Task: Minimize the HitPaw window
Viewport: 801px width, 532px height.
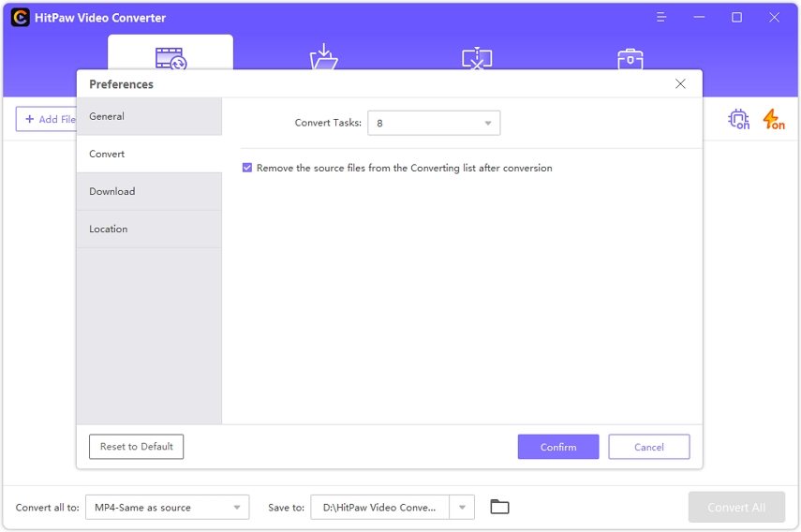Action: pos(699,18)
